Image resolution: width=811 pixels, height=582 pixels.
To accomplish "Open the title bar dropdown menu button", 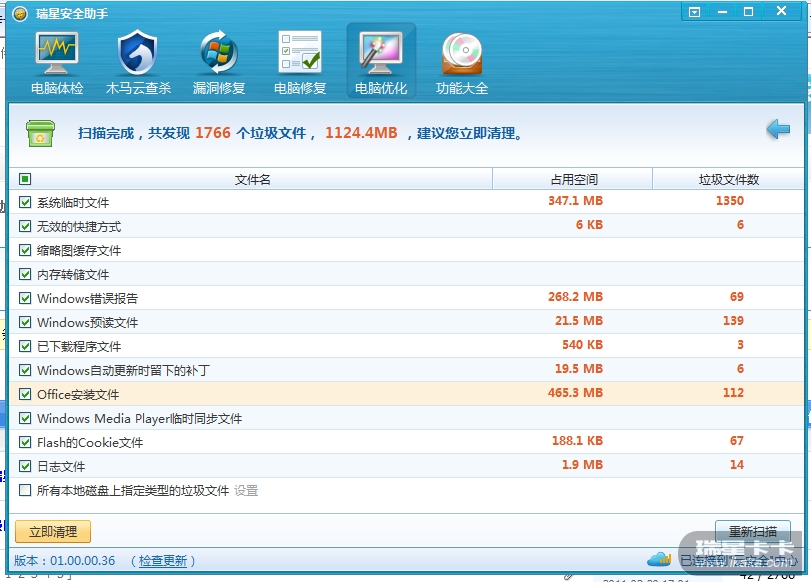I will coord(695,12).
